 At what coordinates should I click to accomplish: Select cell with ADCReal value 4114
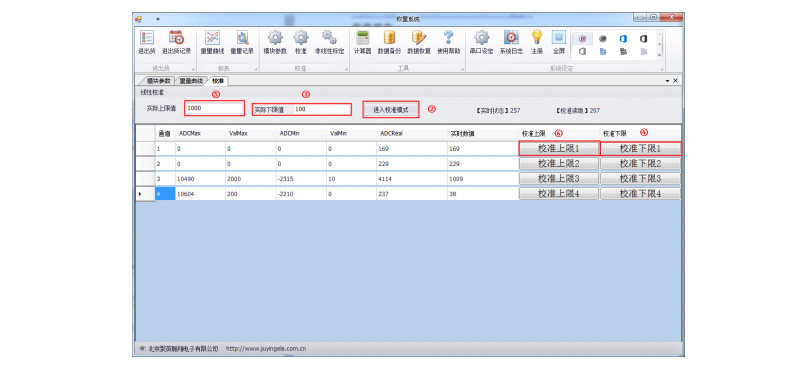click(x=412, y=178)
